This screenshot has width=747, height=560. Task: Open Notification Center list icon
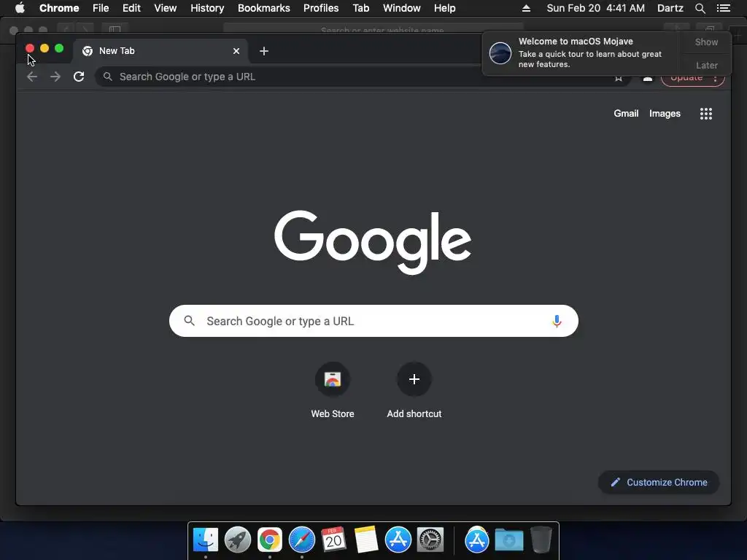tap(723, 8)
